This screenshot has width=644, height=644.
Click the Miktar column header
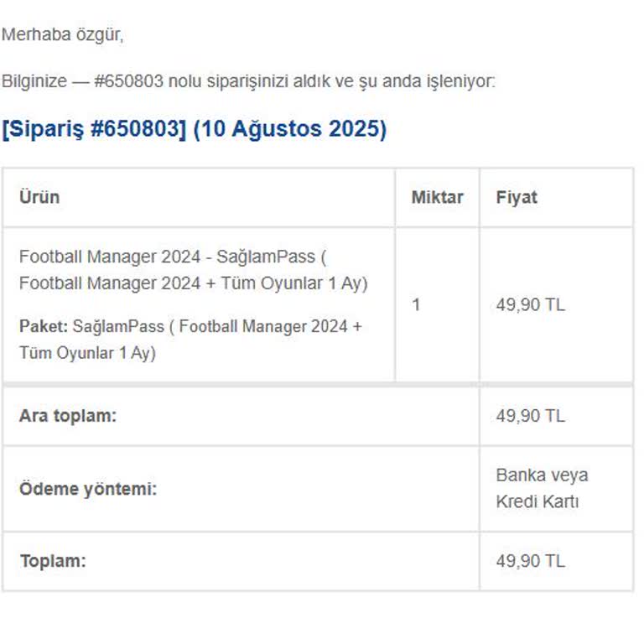coord(437,198)
